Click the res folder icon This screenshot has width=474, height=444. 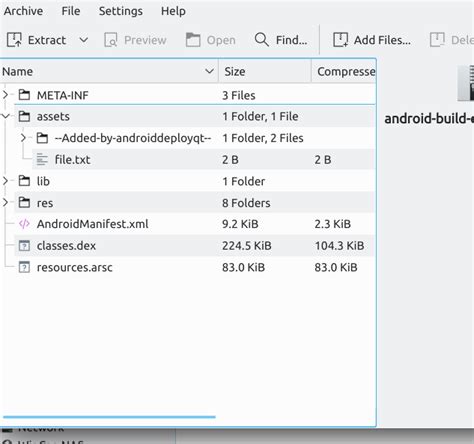click(x=24, y=202)
